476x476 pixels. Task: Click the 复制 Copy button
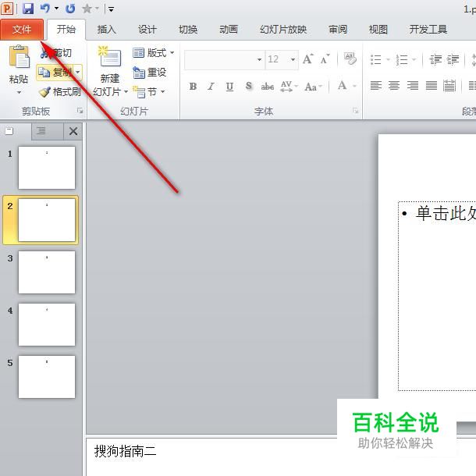(55, 73)
